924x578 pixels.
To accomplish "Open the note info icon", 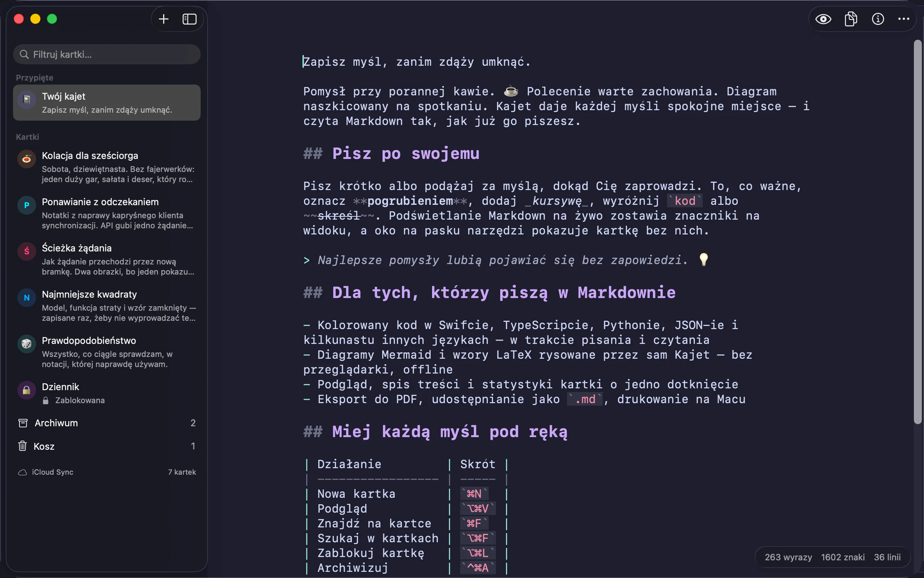I will pyautogui.click(x=878, y=19).
